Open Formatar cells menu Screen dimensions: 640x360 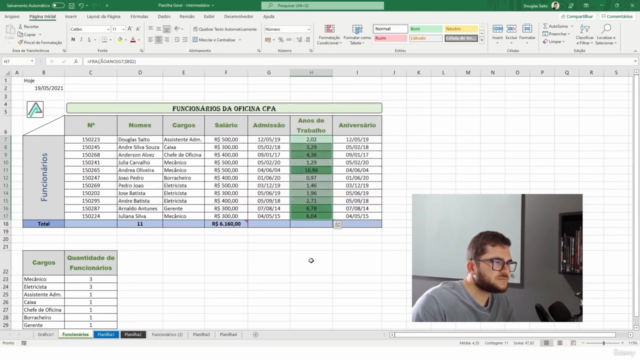click(x=527, y=33)
